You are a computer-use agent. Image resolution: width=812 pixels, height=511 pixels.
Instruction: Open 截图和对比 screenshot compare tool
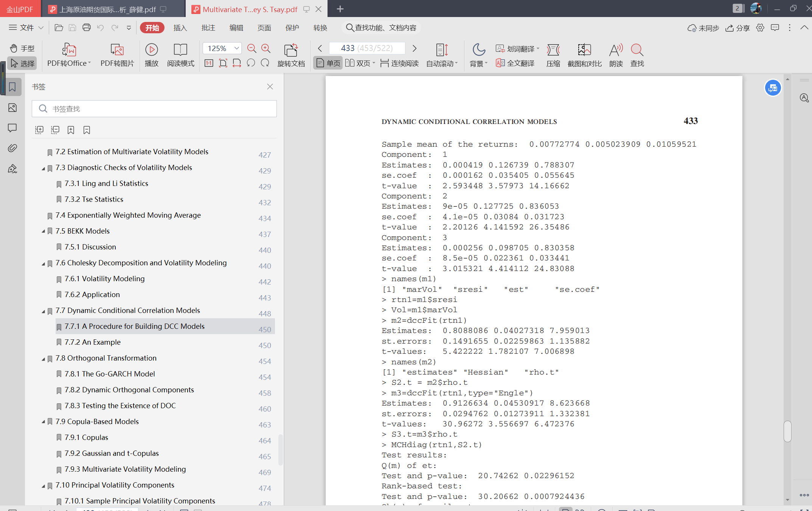[584, 50]
